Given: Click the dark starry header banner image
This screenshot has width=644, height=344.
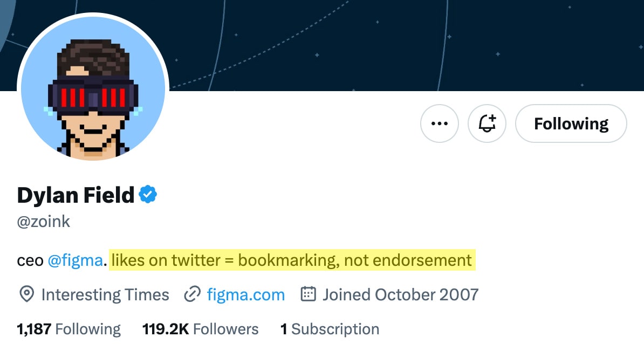Looking at the screenshot, I should [x=378, y=43].
